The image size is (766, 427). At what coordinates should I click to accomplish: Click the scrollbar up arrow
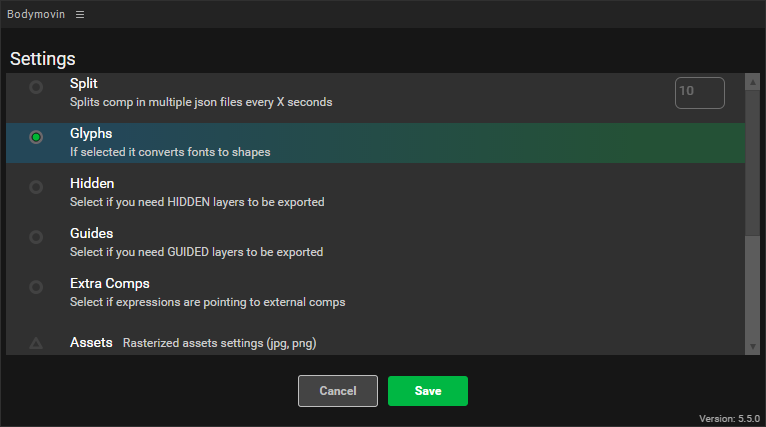[753, 83]
